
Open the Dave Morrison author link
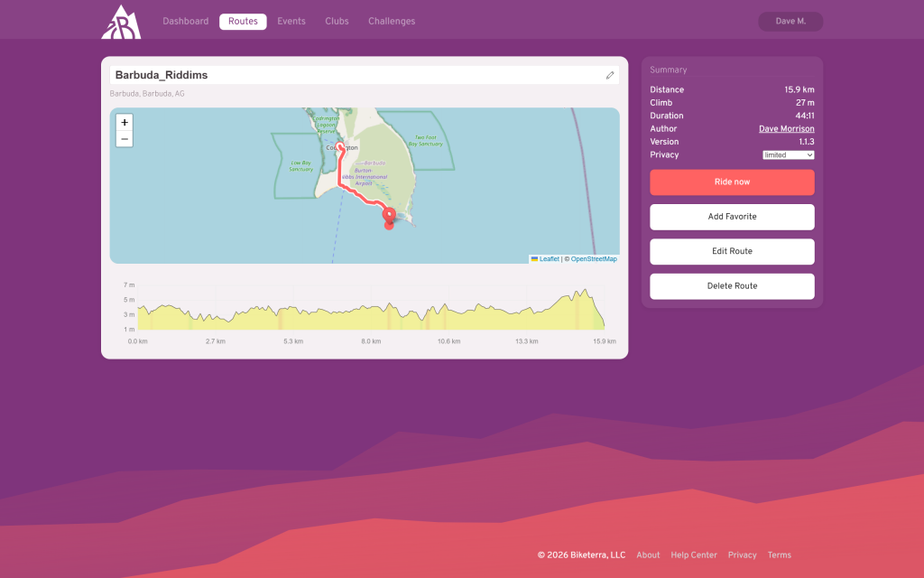click(786, 129)
